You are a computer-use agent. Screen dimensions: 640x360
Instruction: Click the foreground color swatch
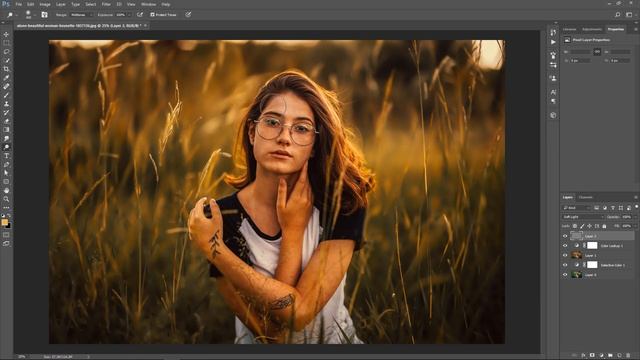(4, 222)
